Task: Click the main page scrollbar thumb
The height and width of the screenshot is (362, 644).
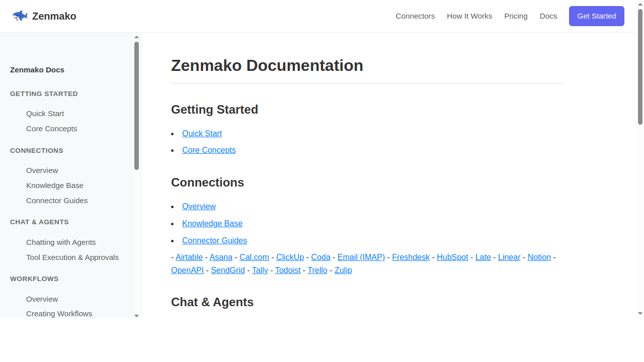Action: (640, 66)
